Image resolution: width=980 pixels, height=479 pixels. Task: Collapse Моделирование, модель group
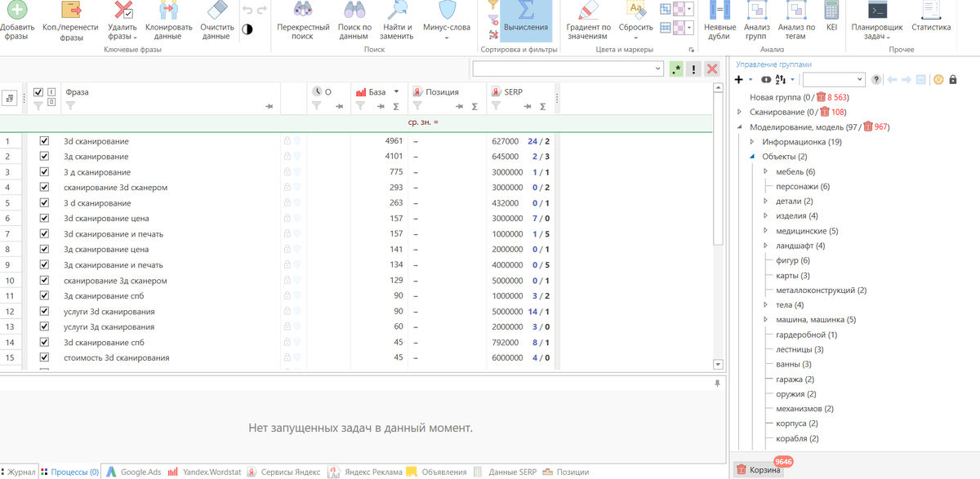[740, 126]
